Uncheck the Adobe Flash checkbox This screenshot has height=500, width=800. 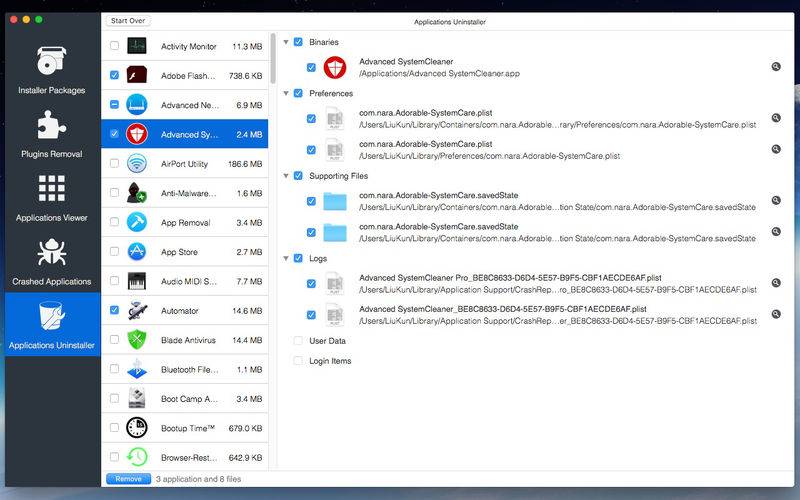coord(114,75)
